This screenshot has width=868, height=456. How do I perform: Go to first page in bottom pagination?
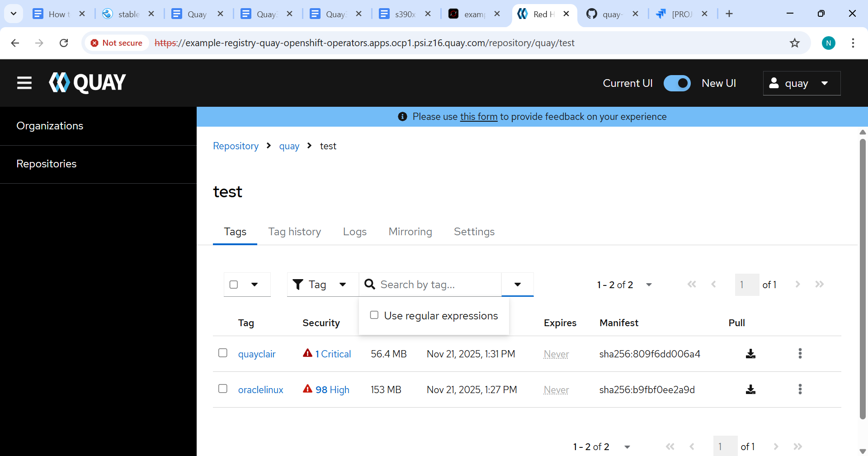click(670, 447)
